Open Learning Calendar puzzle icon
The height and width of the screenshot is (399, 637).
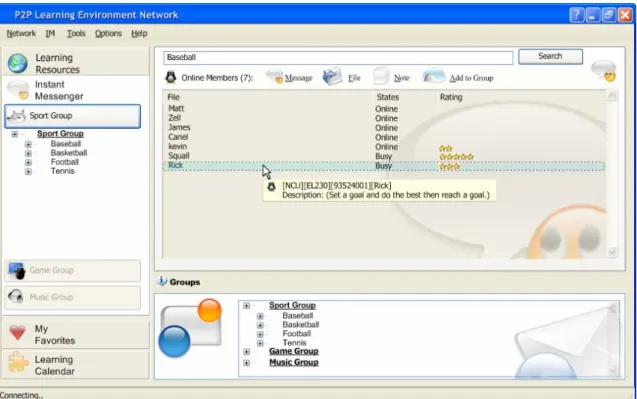pyautogui.click(x=18, y=362)
